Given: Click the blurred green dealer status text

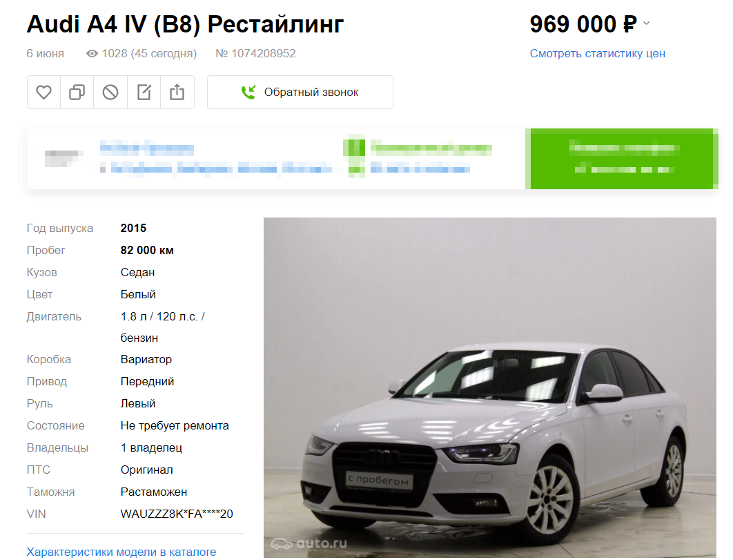Looking at the screenshot, I should pyautogui.click(x=431, y=148).
